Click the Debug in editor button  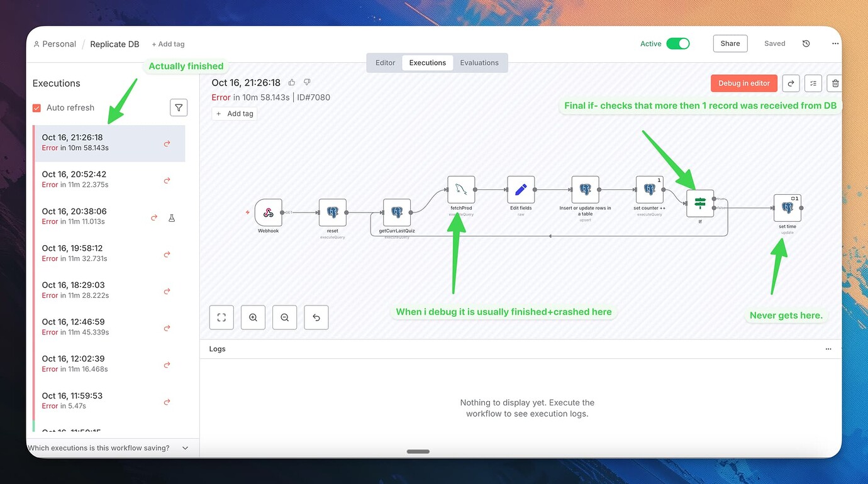tap(744, 83)
